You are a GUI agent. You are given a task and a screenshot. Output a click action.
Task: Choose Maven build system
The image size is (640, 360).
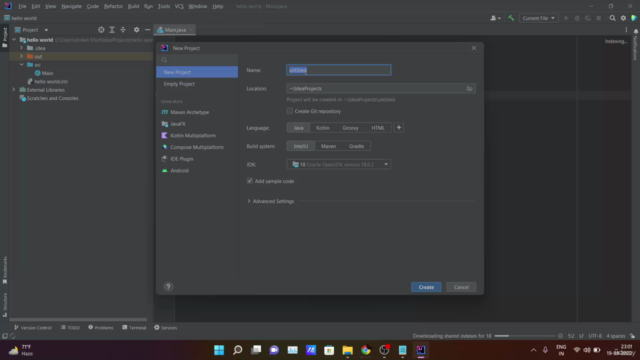328,146
